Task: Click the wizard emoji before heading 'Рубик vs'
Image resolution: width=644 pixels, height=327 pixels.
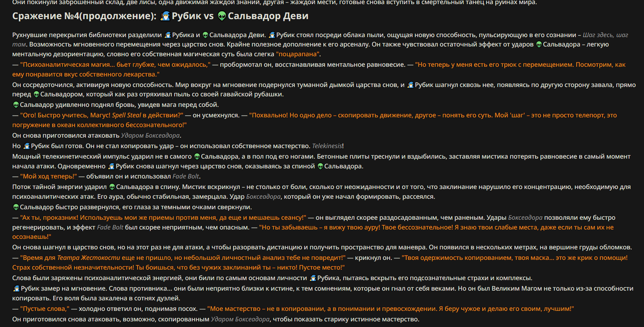Action: 165,16
